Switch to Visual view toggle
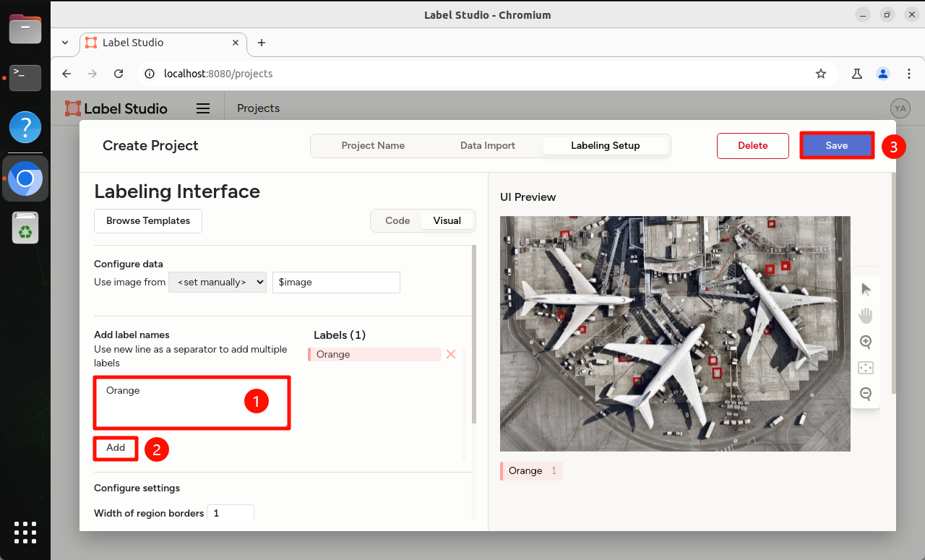925x560 pixels. click(x=447, y=221)
